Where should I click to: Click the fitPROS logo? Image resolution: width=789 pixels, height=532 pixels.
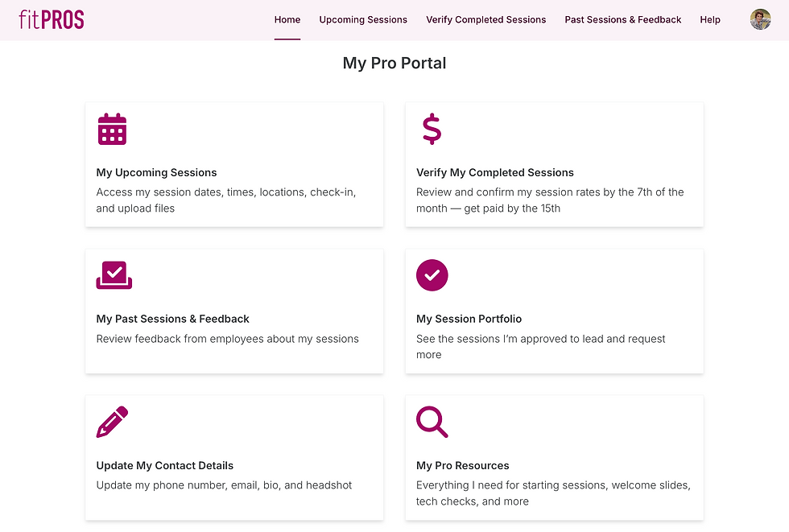tap(52, 19)
